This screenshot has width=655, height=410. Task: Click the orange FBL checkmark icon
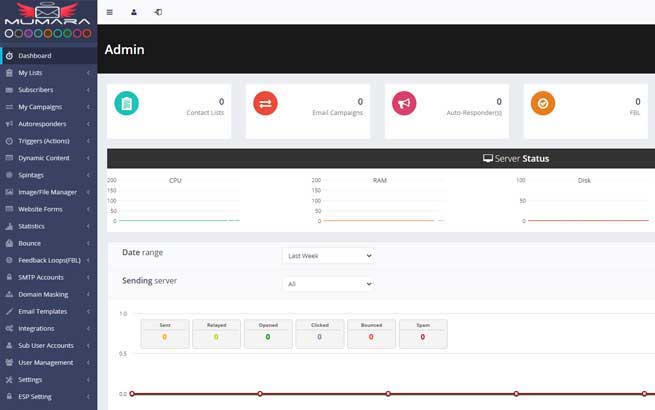[x=542, y=103]
